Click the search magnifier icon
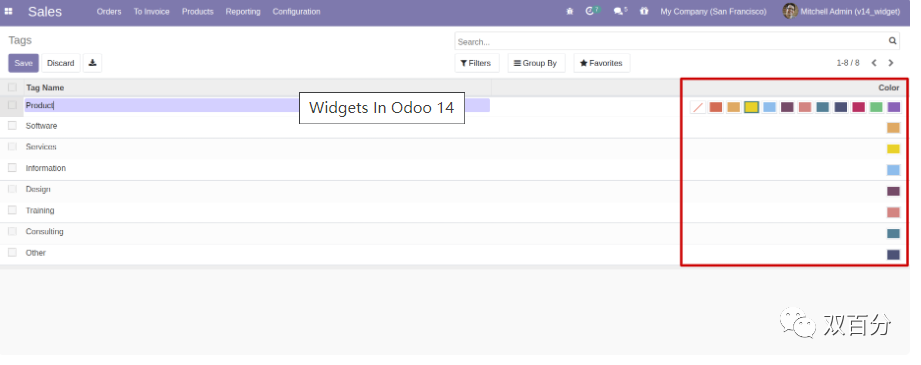921x365 pixels. click(893, 41)
